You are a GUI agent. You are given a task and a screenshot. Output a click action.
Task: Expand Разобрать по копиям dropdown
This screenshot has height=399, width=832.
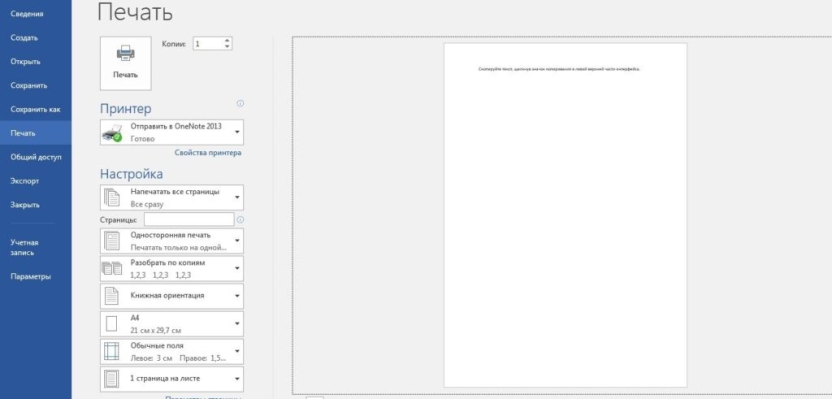237,268
